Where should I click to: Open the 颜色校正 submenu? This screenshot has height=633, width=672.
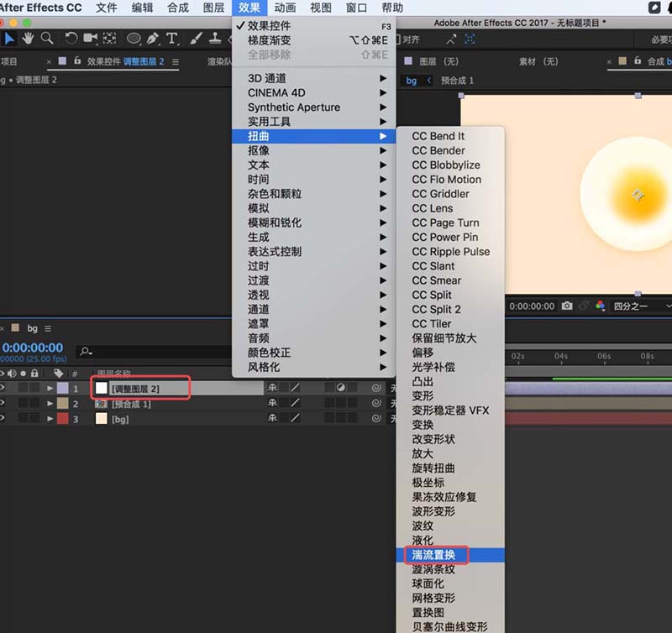313,353
